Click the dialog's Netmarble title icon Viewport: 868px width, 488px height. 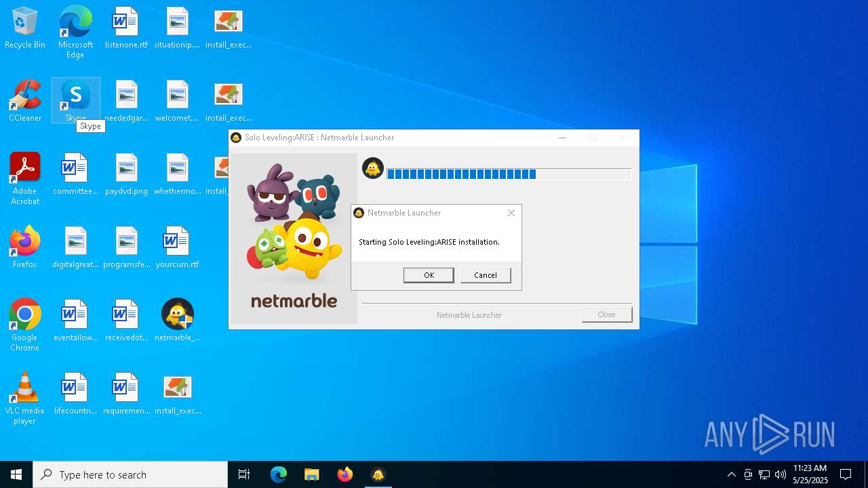tap(359, 213)
